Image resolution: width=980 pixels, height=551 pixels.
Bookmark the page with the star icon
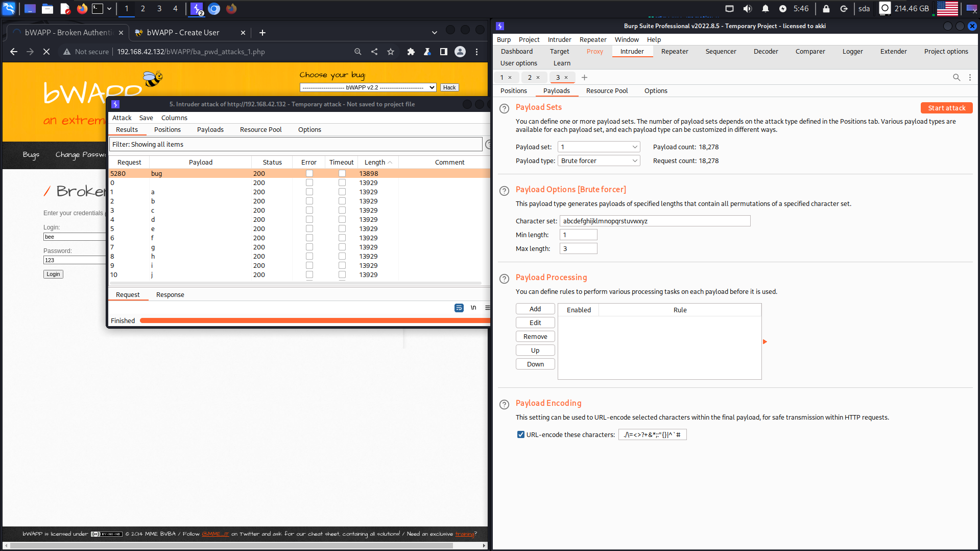click(x=391, y=52)
